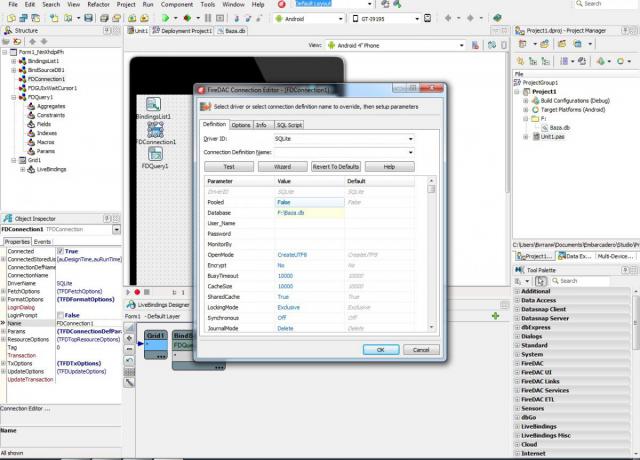640x460 pixels.
Task: Open the Connection Definition Name dropdown
Action: pos(411,153)
